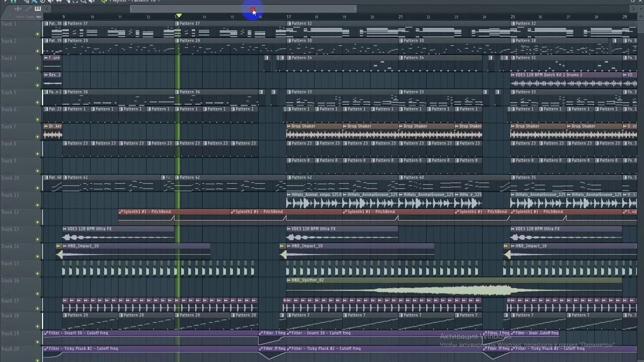Select the Track 11 header label

click(10, 195)
